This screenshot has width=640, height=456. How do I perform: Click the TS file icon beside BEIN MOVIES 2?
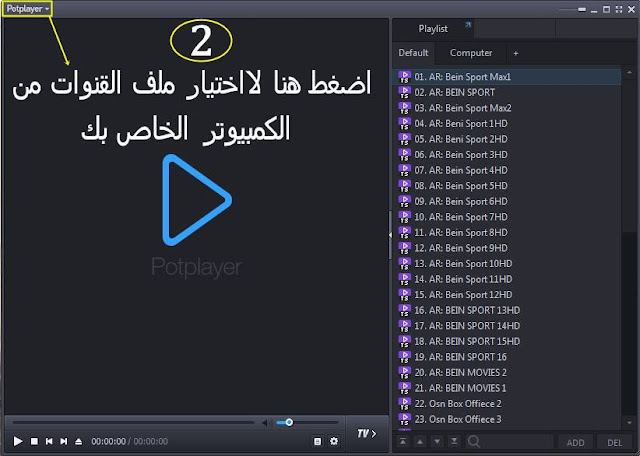[404, 372]
